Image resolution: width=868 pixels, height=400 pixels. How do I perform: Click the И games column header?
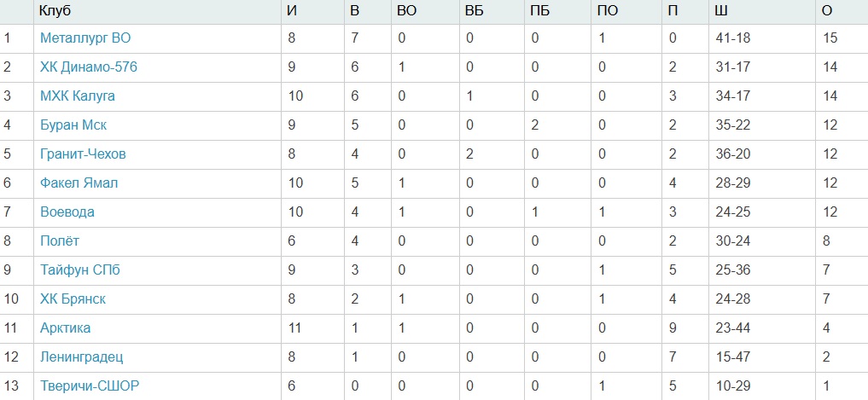(293, 12)
